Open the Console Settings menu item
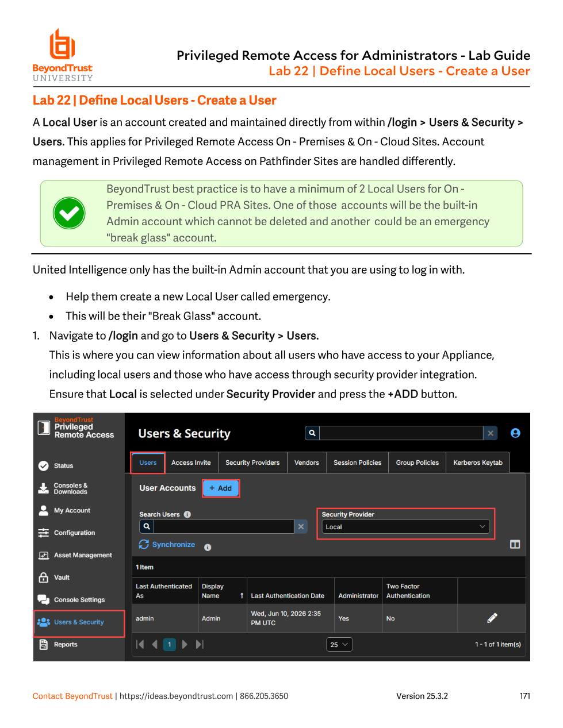Viewport: 563px width, 728px height. point(79,600)
